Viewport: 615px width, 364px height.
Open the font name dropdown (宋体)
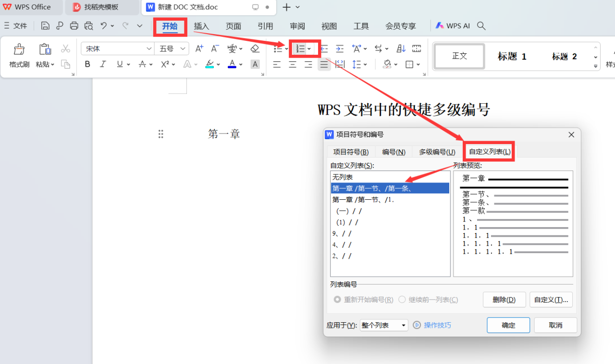coord(148,49)
